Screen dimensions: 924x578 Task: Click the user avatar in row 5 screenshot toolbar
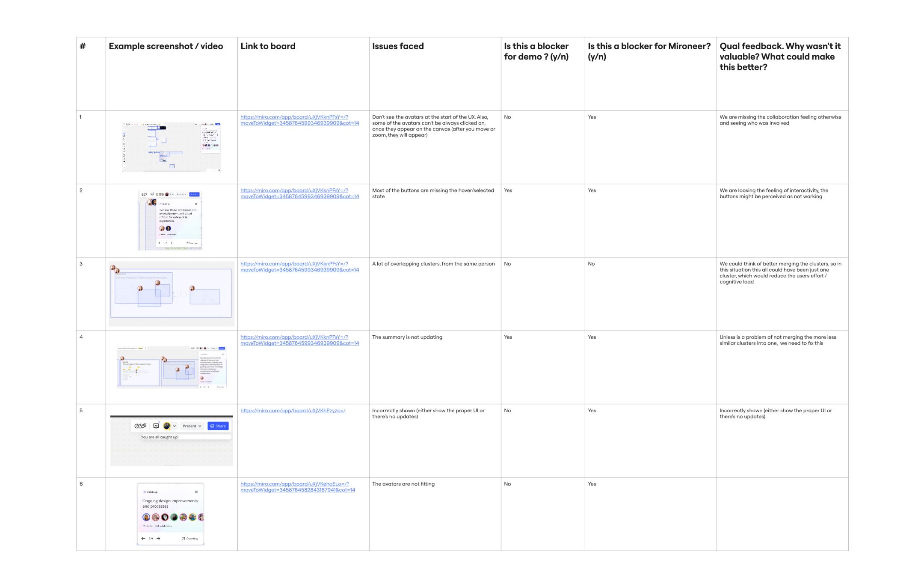click(167, 426)
